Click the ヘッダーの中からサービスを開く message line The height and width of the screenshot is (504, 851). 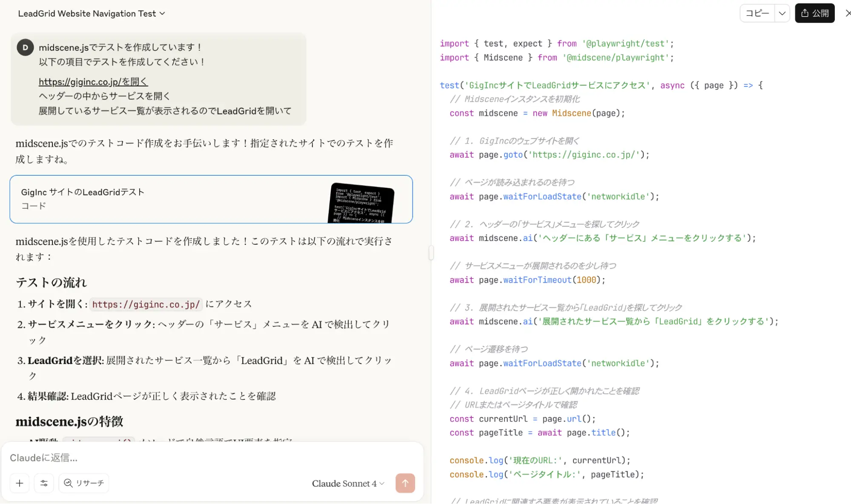[x=105, y=96]
